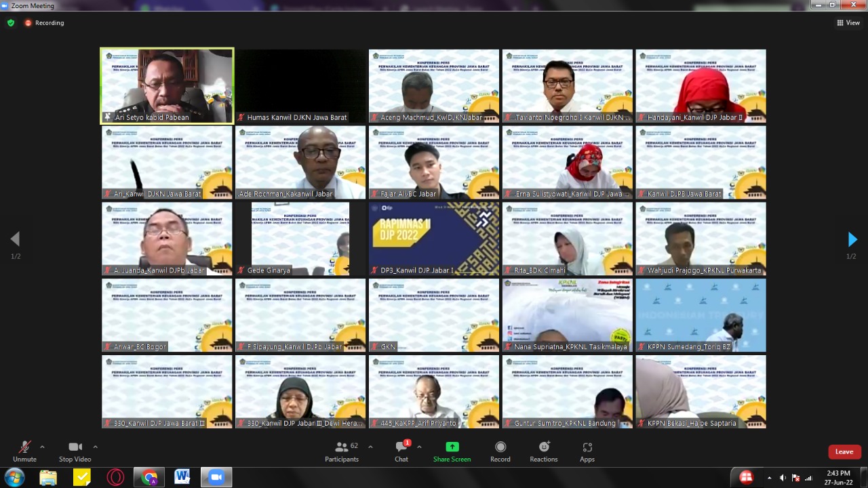Expand audio options arrow beside Unmute
This screenshot has height=488, width=868.
[42, 447]
